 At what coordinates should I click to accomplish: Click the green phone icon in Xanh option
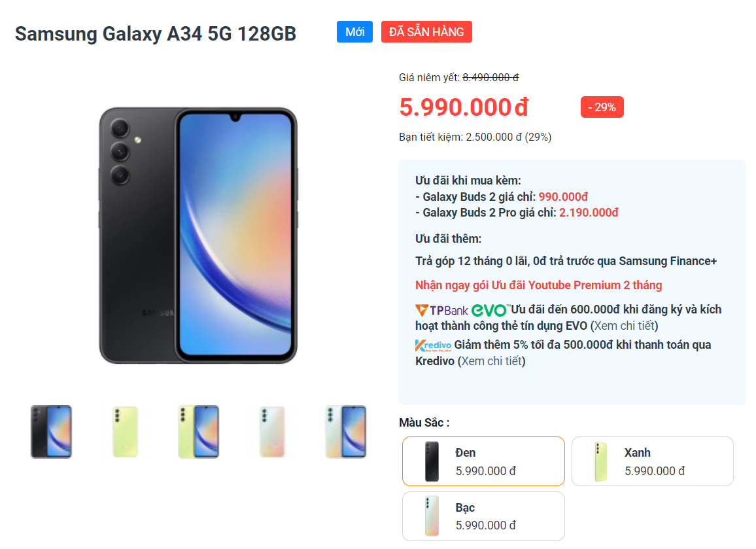click(601, 462)
